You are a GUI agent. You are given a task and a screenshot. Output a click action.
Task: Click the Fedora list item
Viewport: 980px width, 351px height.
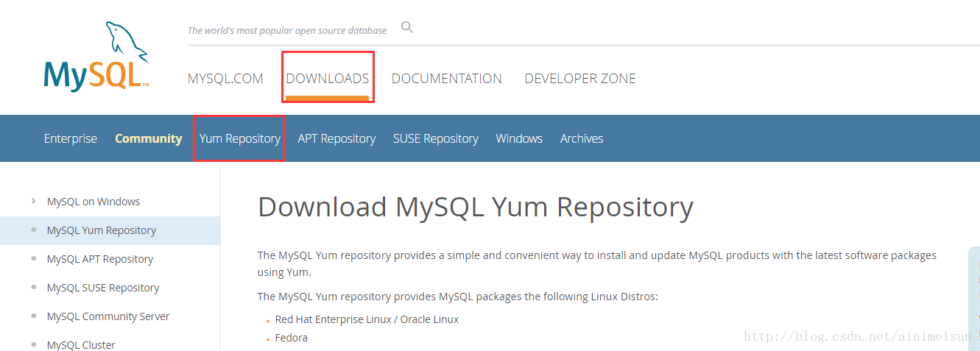point(292,338)
